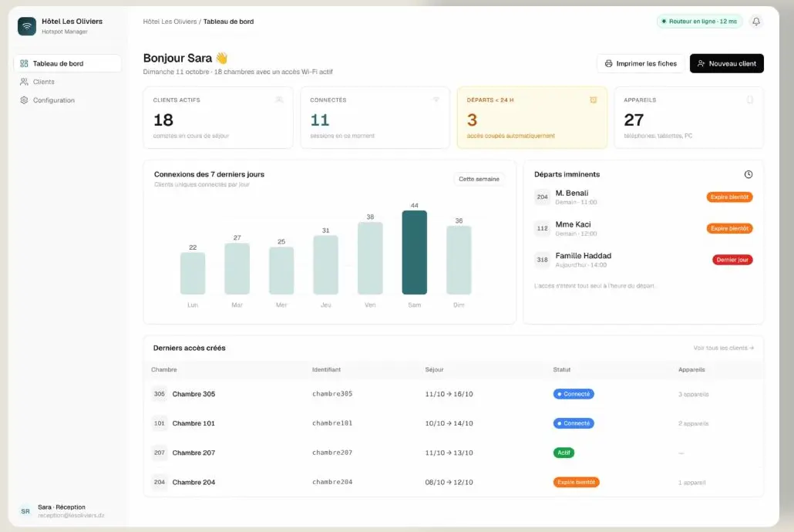Screen dimensions: 794x532
Task: Click the SR avatar at bottom left
Action: tap(25, 511)
